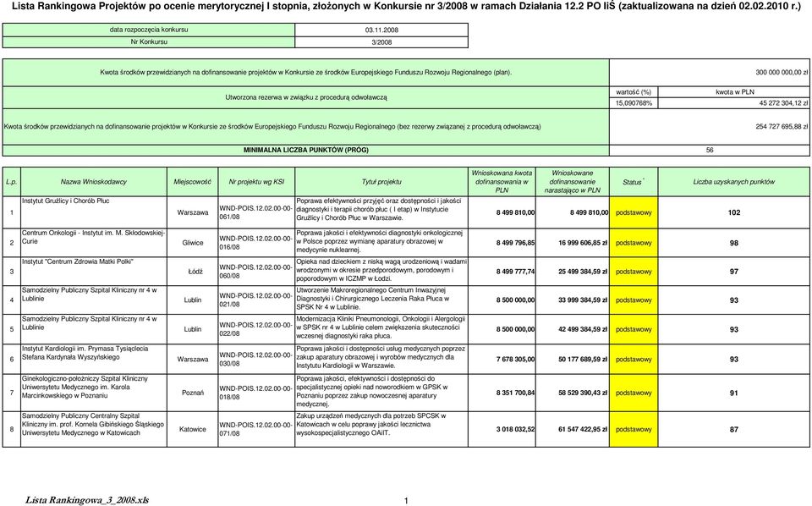Click the amount 300 000 000,00 zł
The image size is (812, 506).
782,73
